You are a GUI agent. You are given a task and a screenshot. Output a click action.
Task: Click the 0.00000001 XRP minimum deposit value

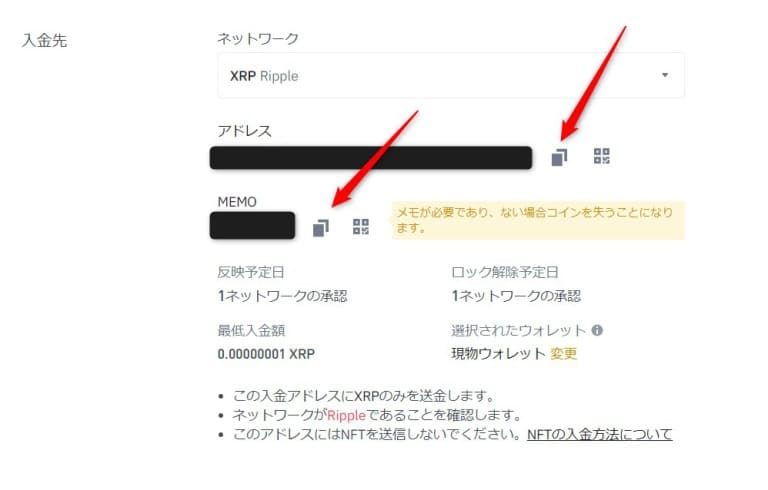266,354
